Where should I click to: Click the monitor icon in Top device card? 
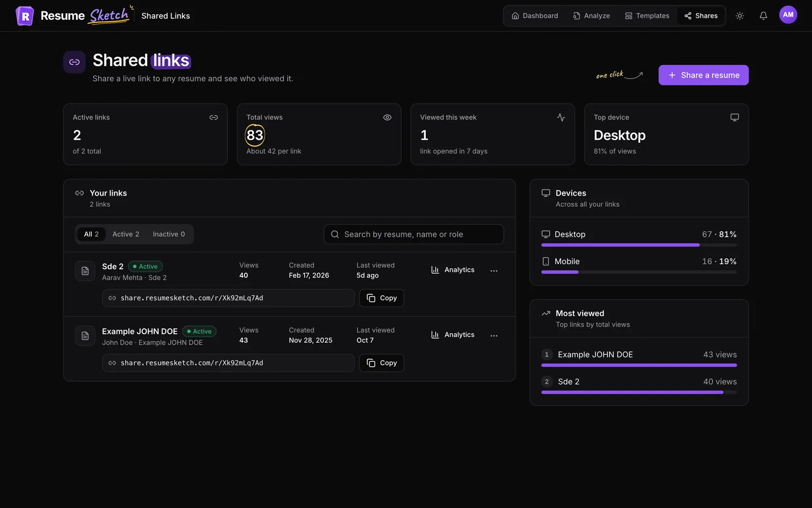(734, 117)
